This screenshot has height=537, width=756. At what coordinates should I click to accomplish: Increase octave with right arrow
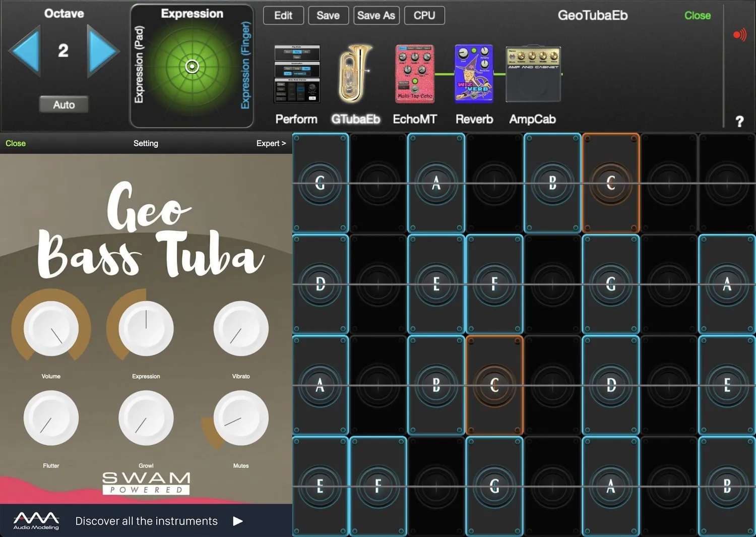click(x=102, y=50)
